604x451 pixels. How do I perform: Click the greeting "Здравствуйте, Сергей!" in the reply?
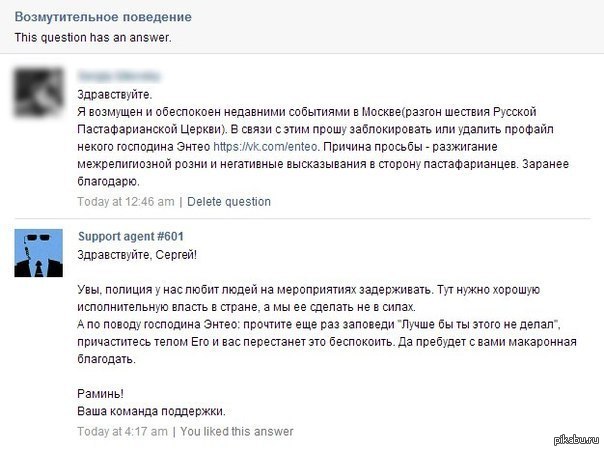[137, 255]
